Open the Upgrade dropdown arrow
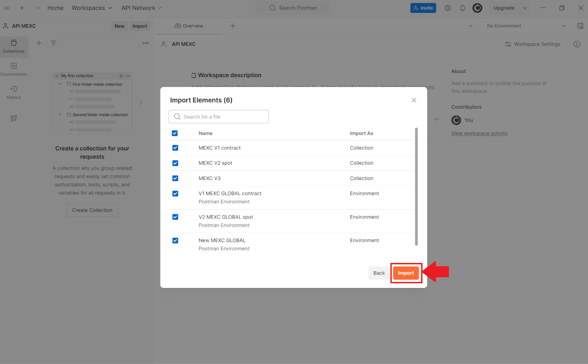Viewport: 588px width, 364px height. point(525,8)
